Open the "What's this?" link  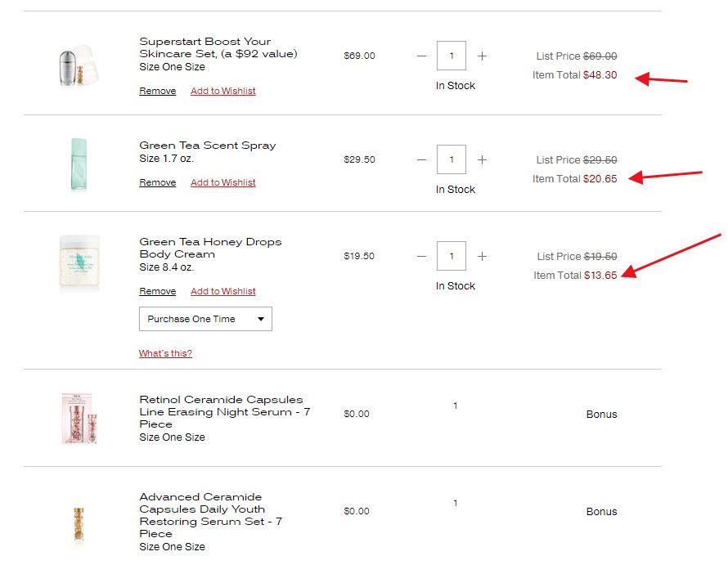pos(165,353)
